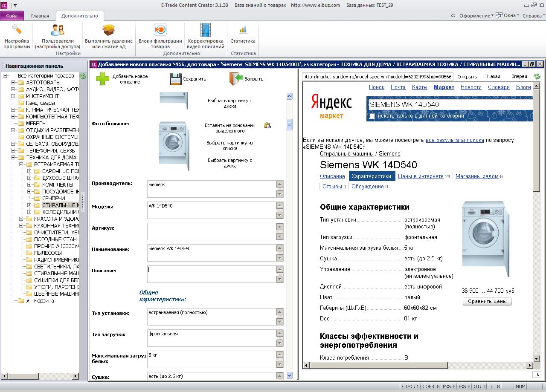The height and width of the screenshot is (392, 546).
Task: Click browser horizontal scrollbar thumb
Action: pyautogui.click(x=378, y=366)
